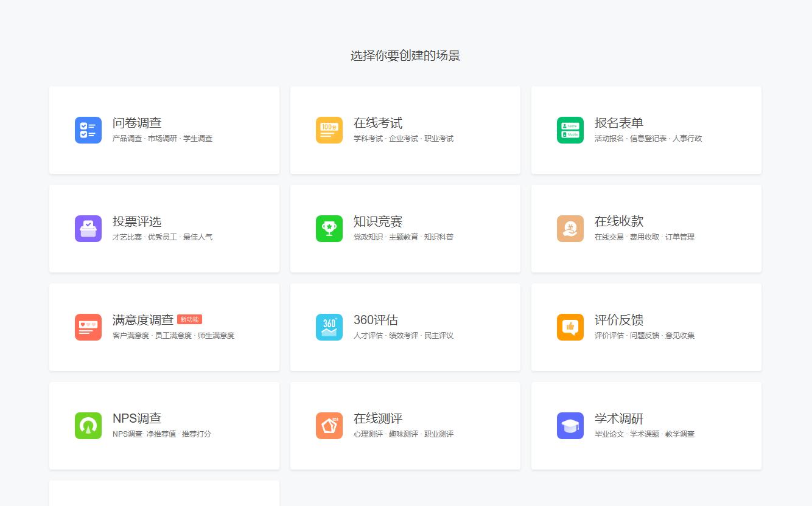
Task: Select the 投票评选 voting icon
Action: click(88, 228)
